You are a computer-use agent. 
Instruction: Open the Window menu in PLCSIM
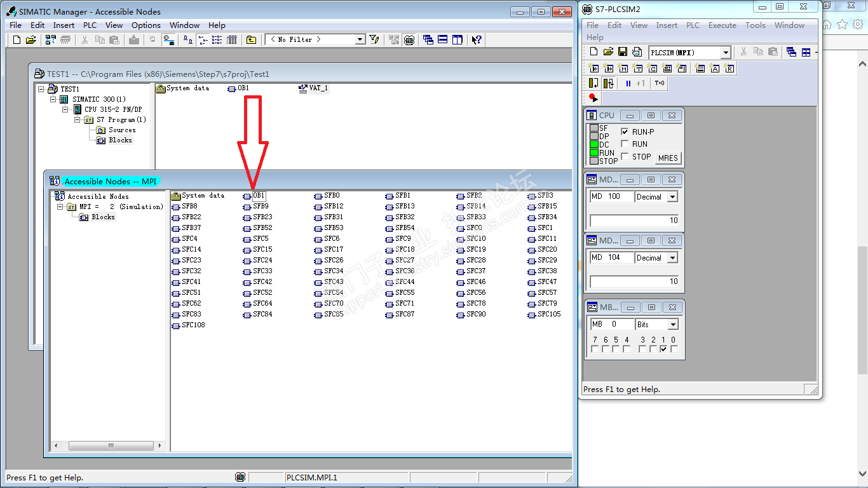(x=790, y=25)
